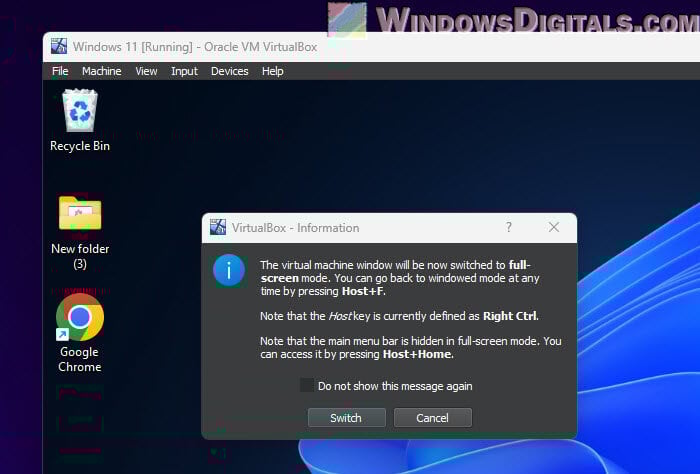Open the View menu
This screenshot has height=474, width=700.
pyautogui.click(x=146, y=71)
